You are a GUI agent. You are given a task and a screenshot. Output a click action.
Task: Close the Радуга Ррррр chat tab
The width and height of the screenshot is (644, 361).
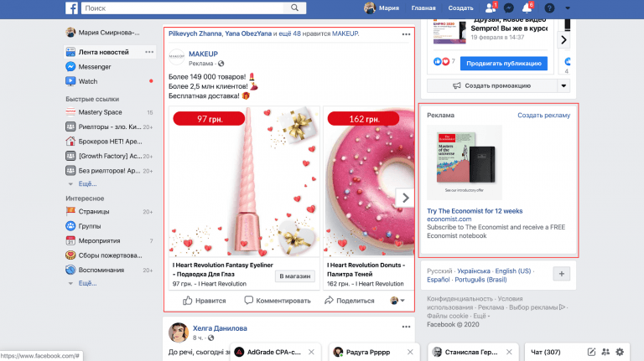click(x=410, y=352)
